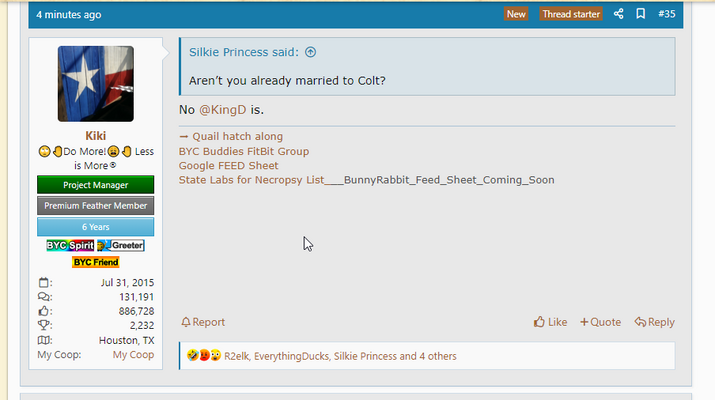Open the My Coop link
The height and width of the screenshot is (400, 715).
tap(133, 354)
